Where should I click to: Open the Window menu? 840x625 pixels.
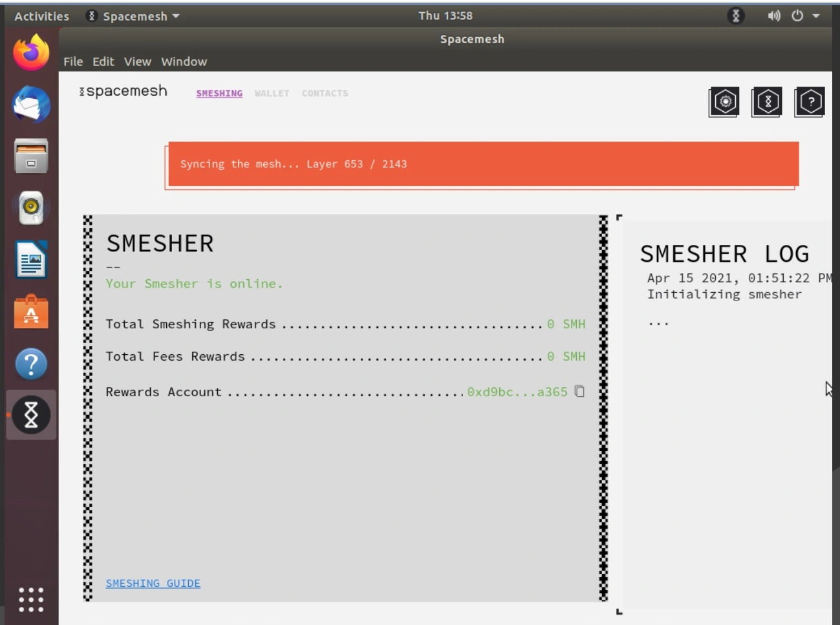[184, 61]
